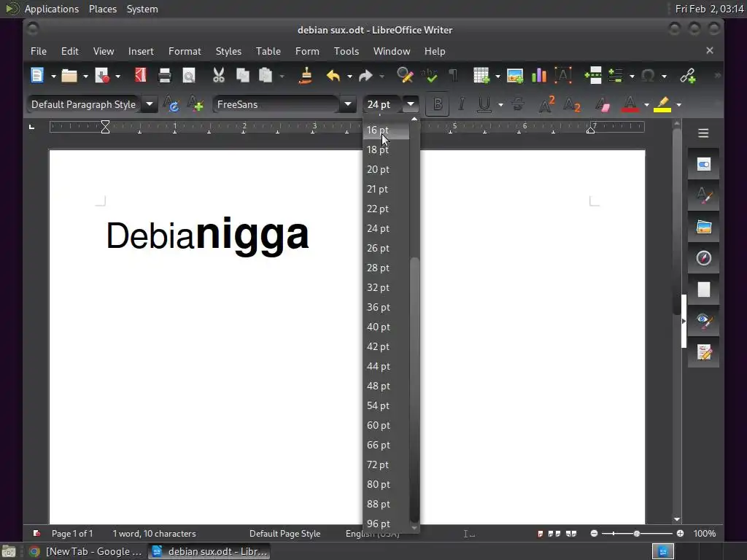Toggle Underline formatting
Image resolution: width=747 pixels, height=560 pixels.
click(484, 104)
